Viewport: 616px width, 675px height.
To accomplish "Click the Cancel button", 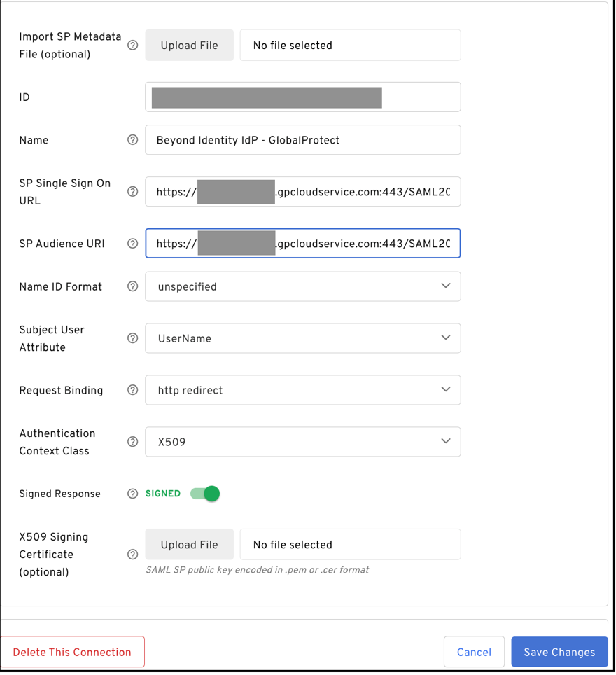I will click(x=474, y=652).
